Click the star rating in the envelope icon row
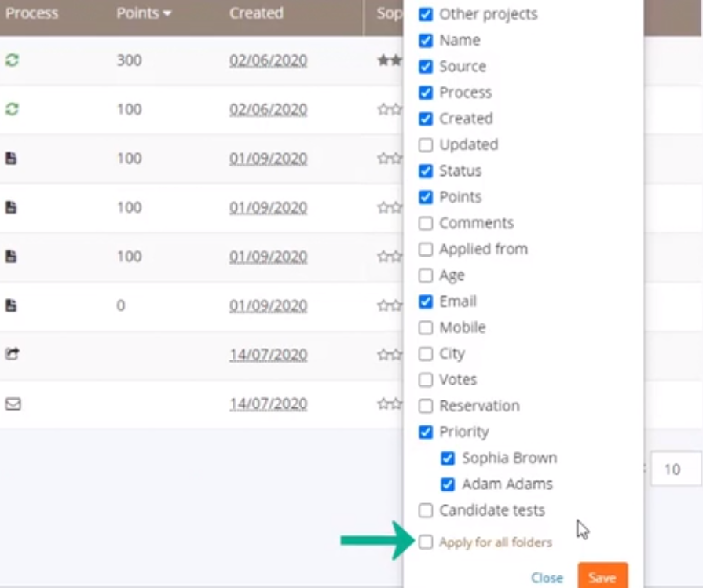Image resolution: width=703 pixels, height=588 pixels. coord(390,404)
